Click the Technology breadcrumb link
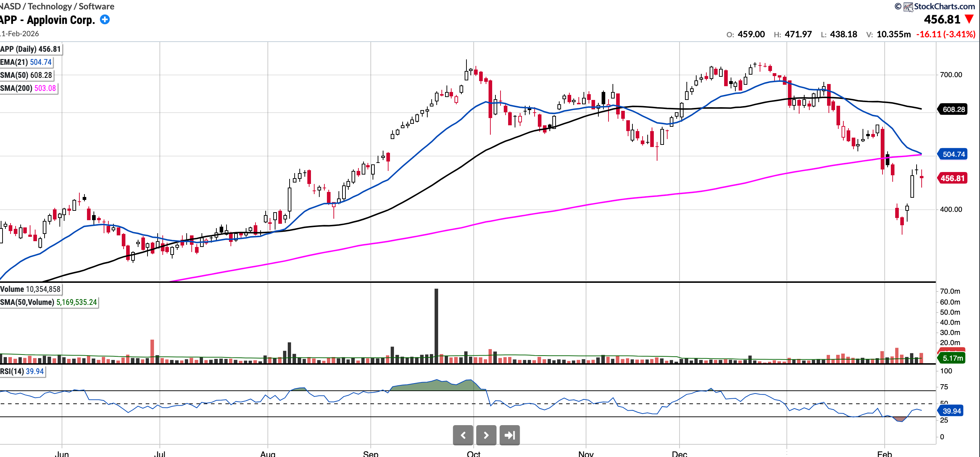 49,6
